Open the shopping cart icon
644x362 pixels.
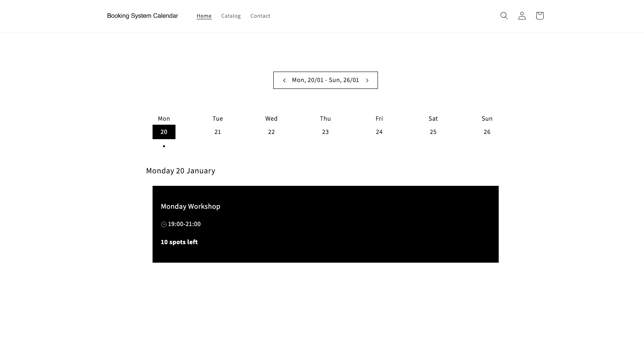(540, 16)
